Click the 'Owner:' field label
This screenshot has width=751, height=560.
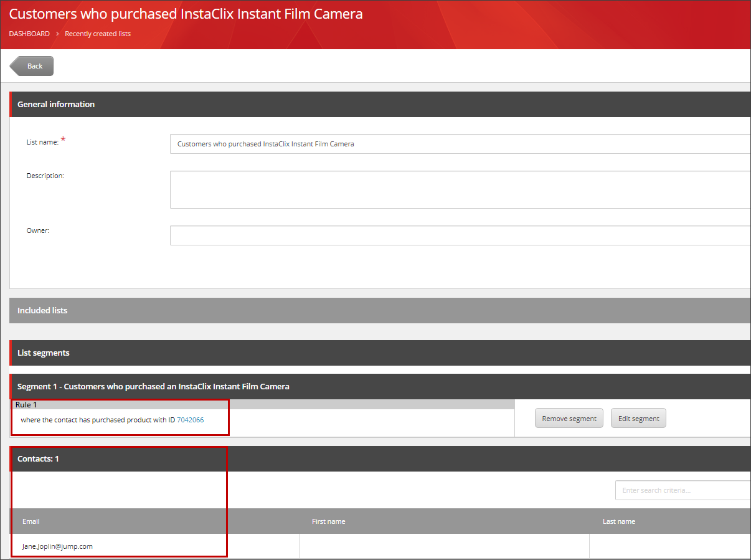tap(37, 230)
